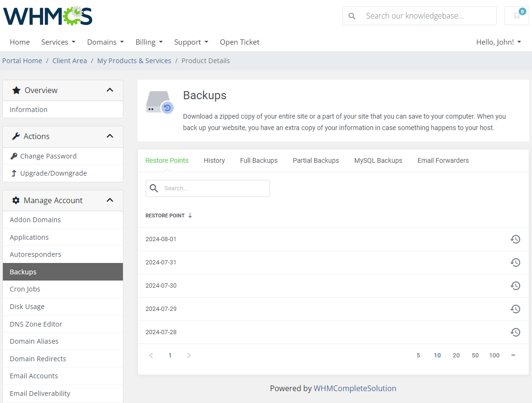Collapse the Actions panel

[x=110, y=136]
